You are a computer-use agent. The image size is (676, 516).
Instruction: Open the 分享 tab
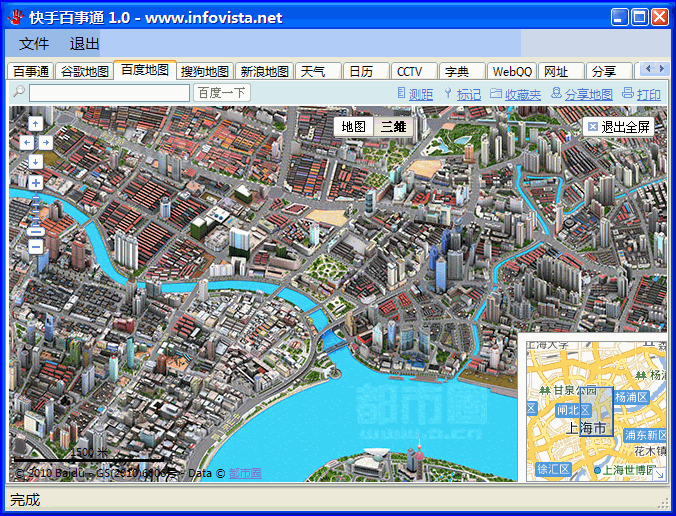pyautogui.click(x=609, y=71)
